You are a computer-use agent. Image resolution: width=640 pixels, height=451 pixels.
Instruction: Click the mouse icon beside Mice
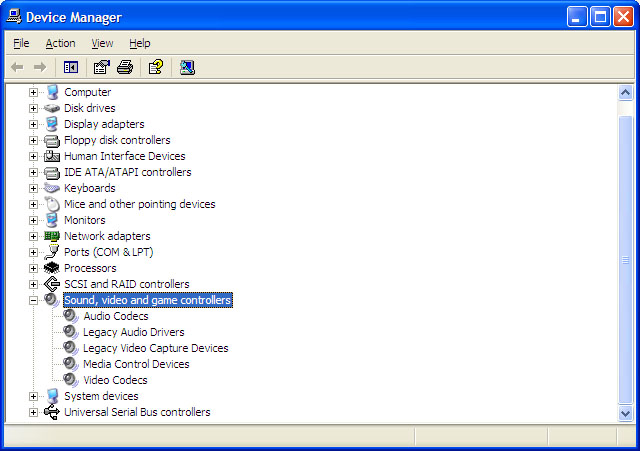click(x=52, y=204)
